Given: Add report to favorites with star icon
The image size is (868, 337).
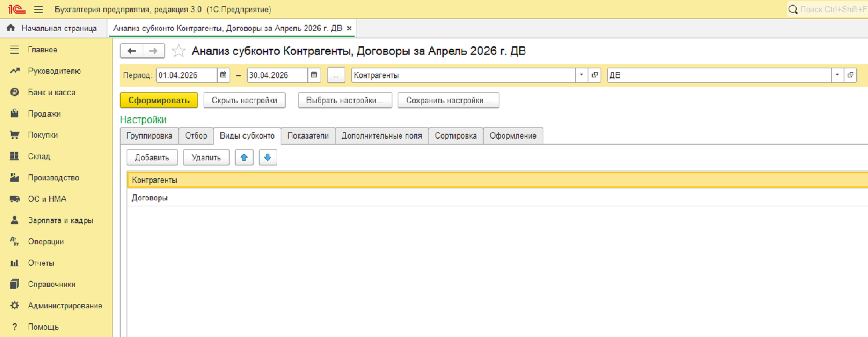Looking at the screenshot, I should coord(178,51).
